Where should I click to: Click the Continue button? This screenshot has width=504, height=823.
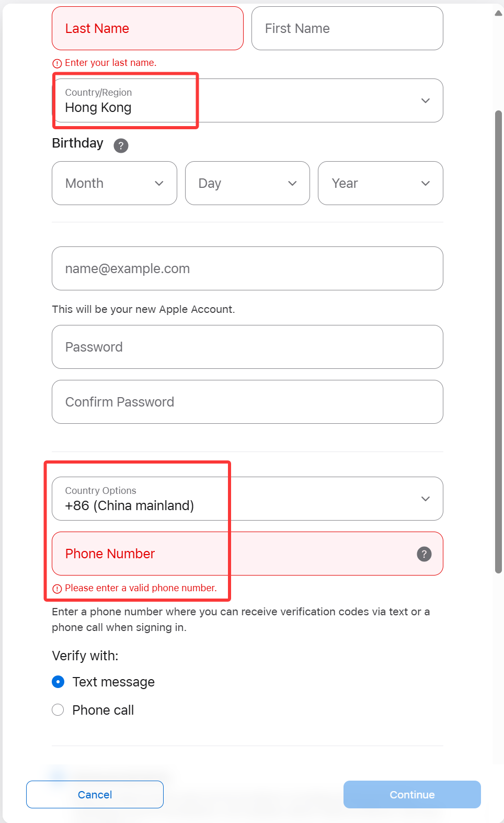412,794
